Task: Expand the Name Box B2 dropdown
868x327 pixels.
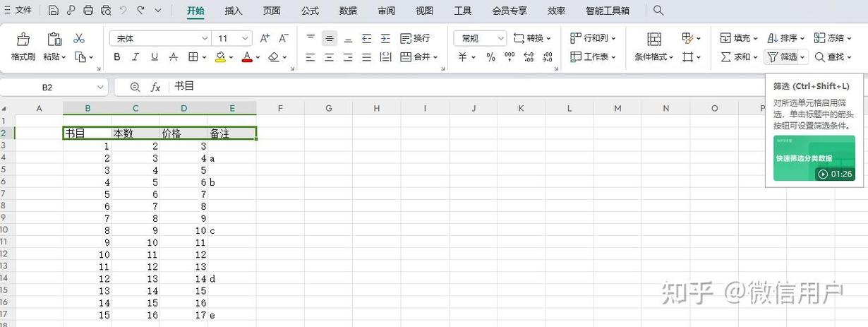Action: (x=100, y=87)
